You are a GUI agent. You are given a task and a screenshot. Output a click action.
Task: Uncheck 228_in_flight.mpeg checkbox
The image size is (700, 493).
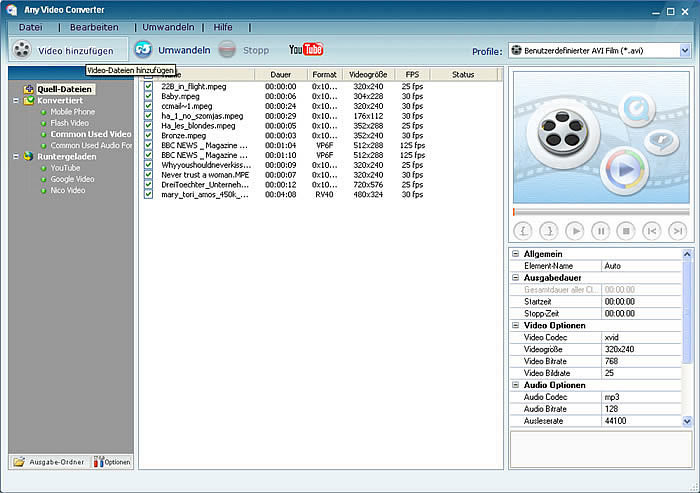pyautogui.click(x=148, y=86)
